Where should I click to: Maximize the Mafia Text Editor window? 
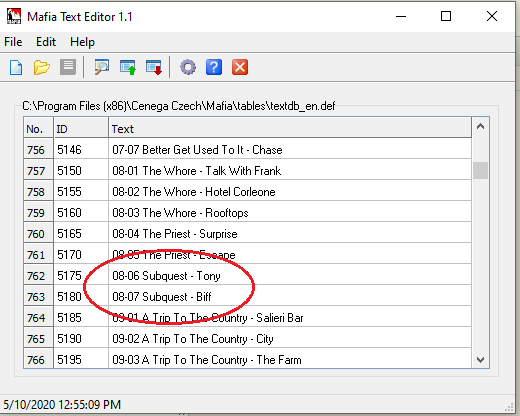click(446, 16)
